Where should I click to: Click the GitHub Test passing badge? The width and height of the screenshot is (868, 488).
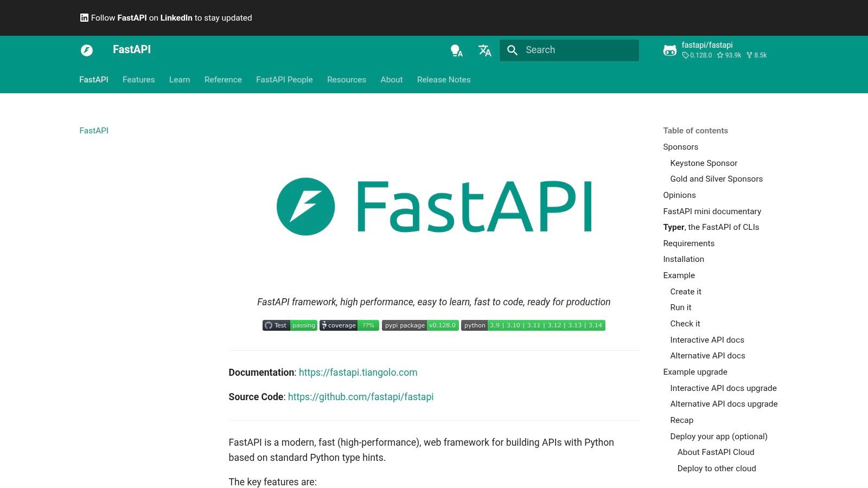(290, 325)
